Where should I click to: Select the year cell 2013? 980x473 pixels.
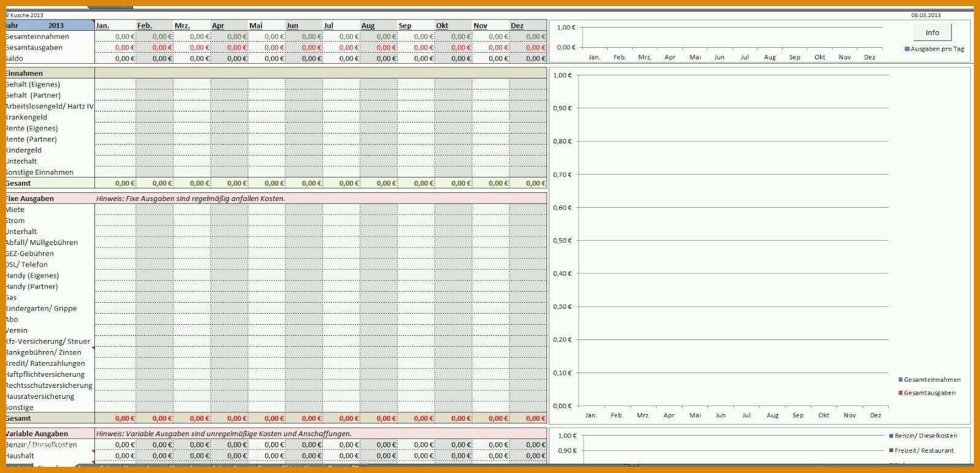click(x=56, y=26)
